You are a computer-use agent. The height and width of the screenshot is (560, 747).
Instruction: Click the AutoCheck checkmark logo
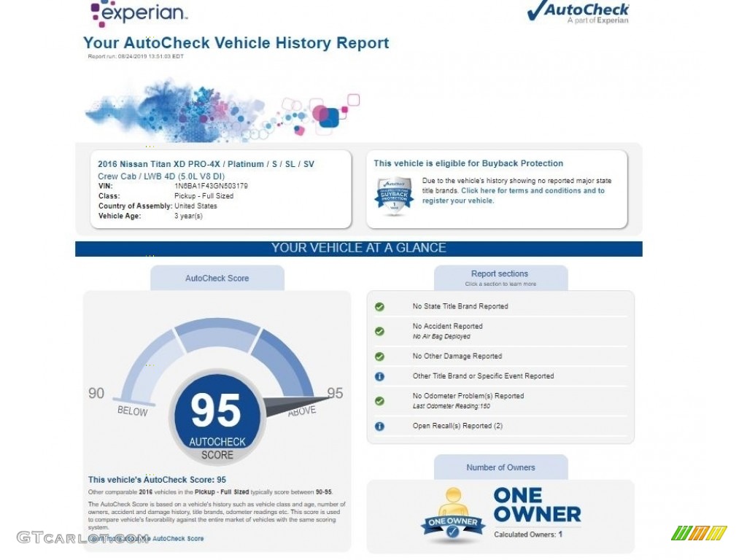pyautogui.click(x=577, y=12)
